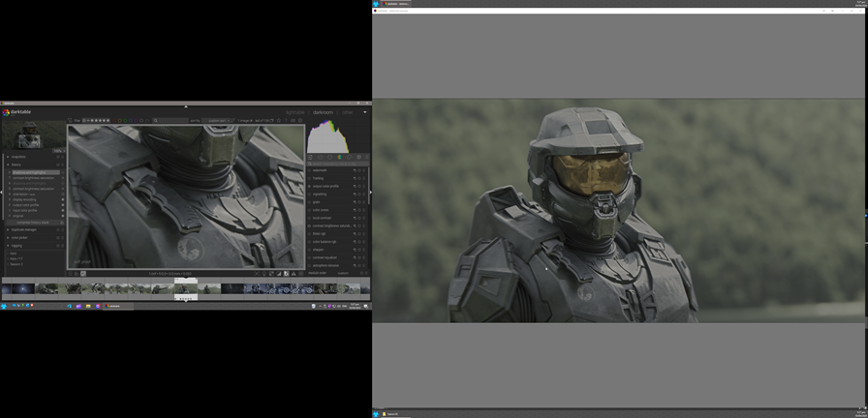Screen dimensions: 868x418
Task: Open the help question mark icon
Action: point(286,121)
